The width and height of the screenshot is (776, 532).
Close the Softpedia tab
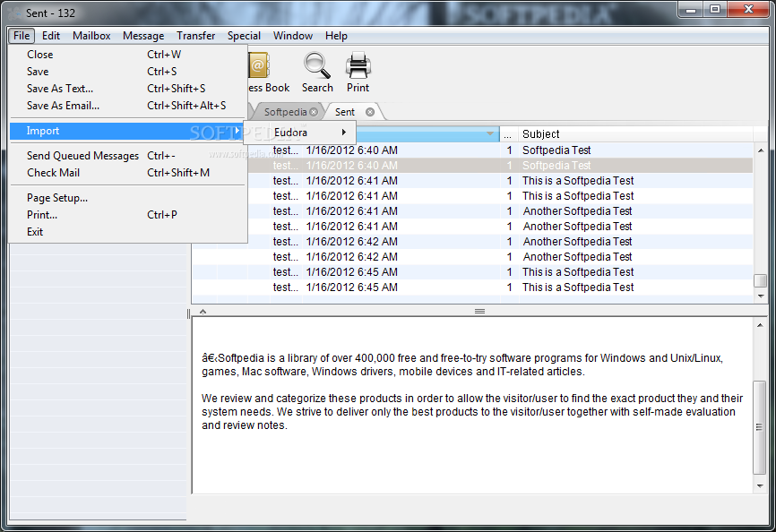314,112
